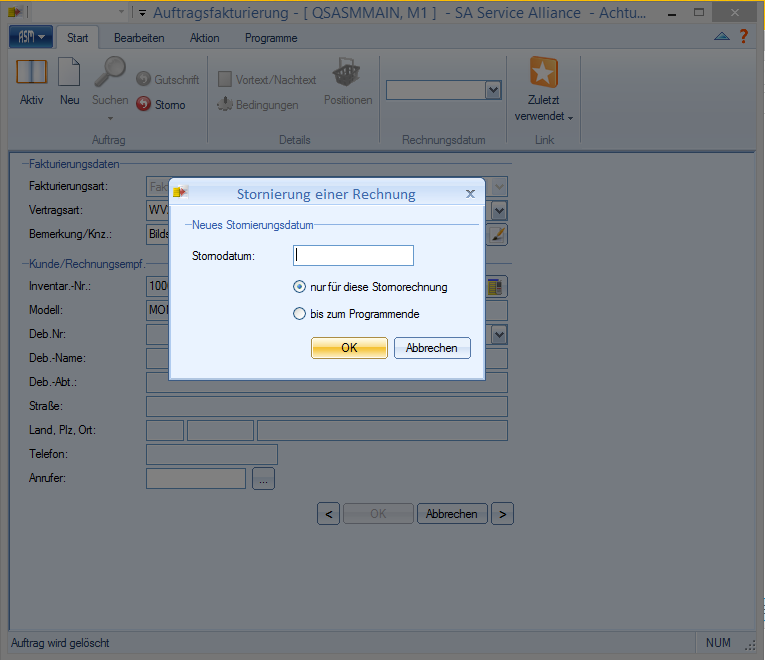Screen dimensions: 765x660
Task: Confirm the Stornierung dialog with OK
Action: (x=349, y=348)
